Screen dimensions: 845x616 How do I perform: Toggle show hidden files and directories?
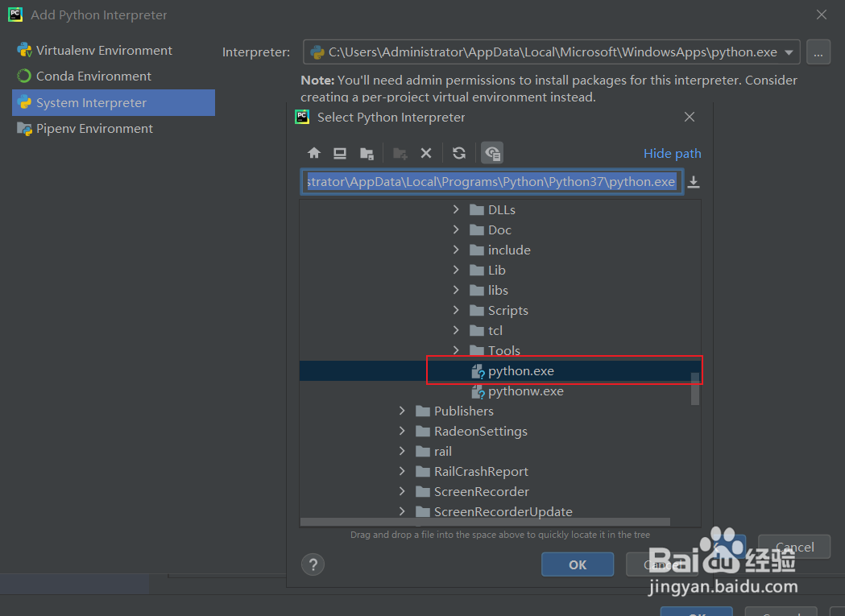click(x=492, y=153)
